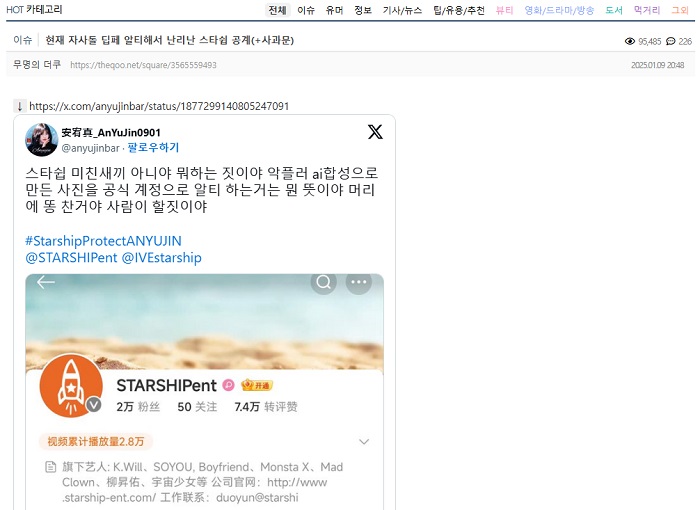Select the 전체 category tab
Image resolution: width=700 pixels, height=510 pixels.
(x=277, y=10)
